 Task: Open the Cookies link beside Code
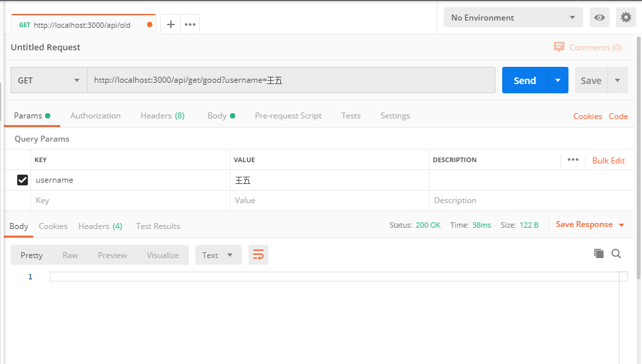588,116
